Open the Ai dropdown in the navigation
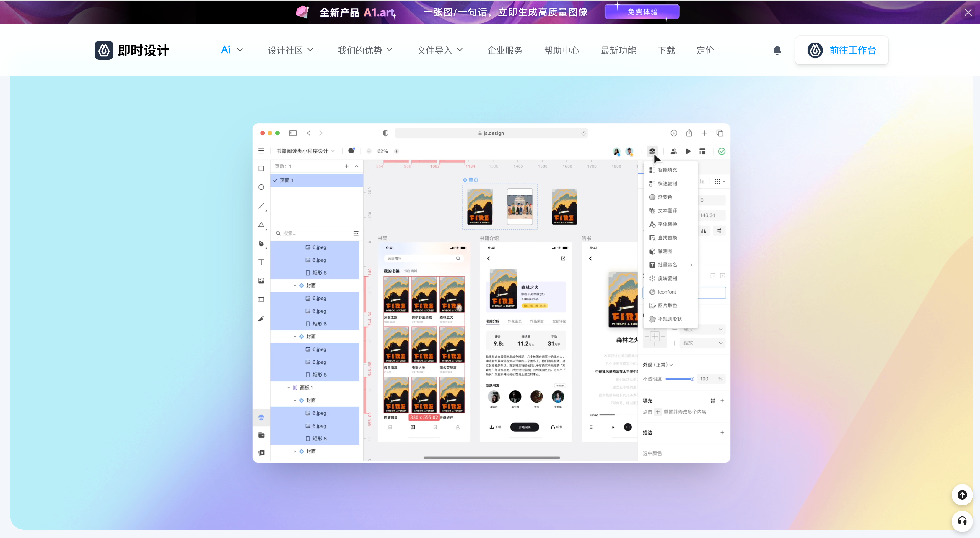Image resolution: width=980 pixels, height=538 pixels. point(232,50)
